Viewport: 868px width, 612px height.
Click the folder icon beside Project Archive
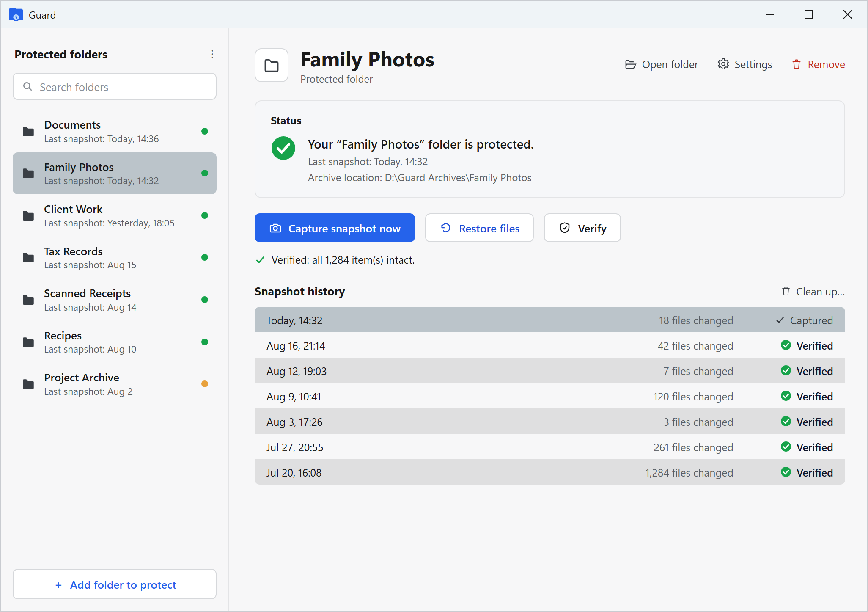28,384
